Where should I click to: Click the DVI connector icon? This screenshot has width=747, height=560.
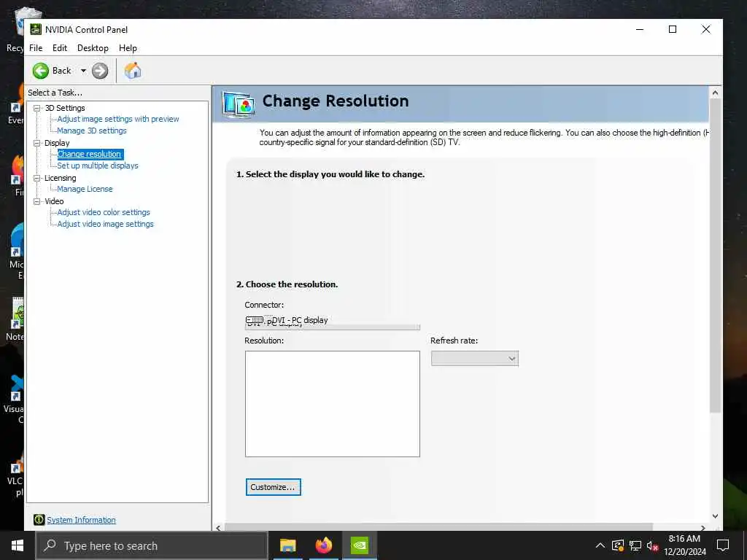(255, 319)
